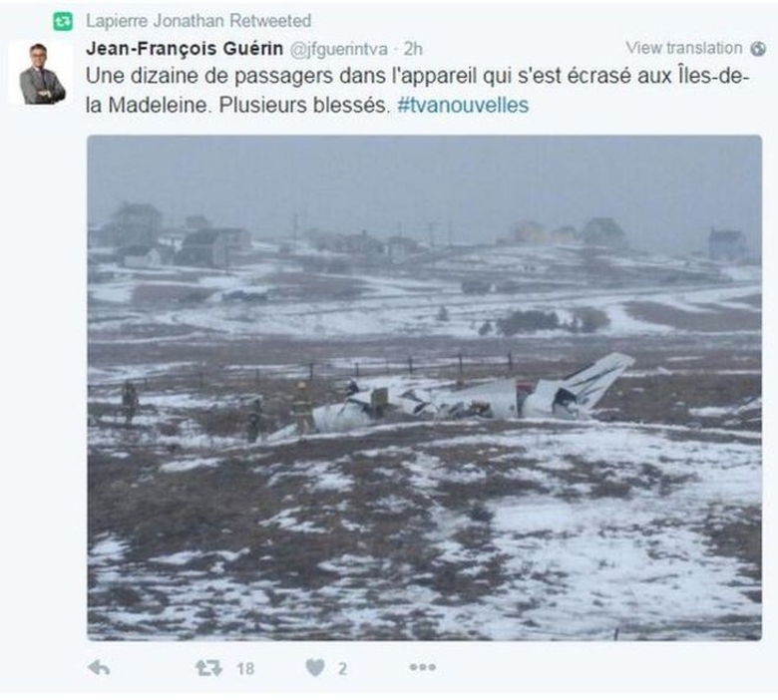Click the like count 2
The height and width of the screenshot is (700, 778).
pos(342,669)
